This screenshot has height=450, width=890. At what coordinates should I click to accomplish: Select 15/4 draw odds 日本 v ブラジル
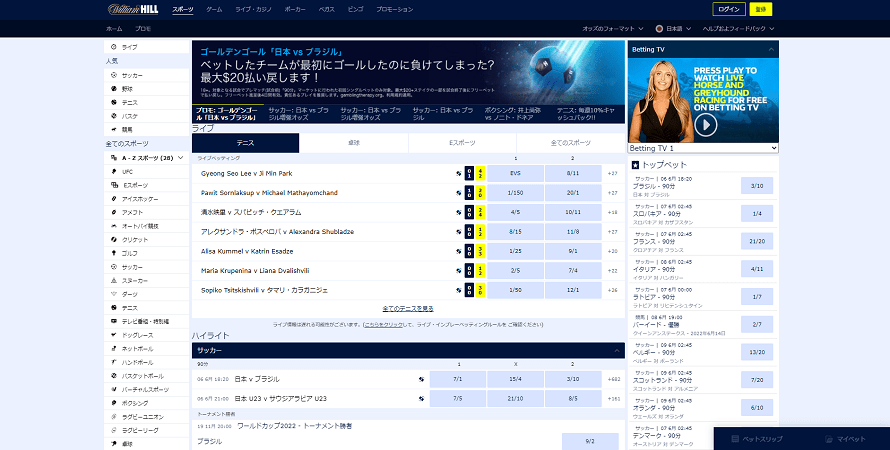515,379
